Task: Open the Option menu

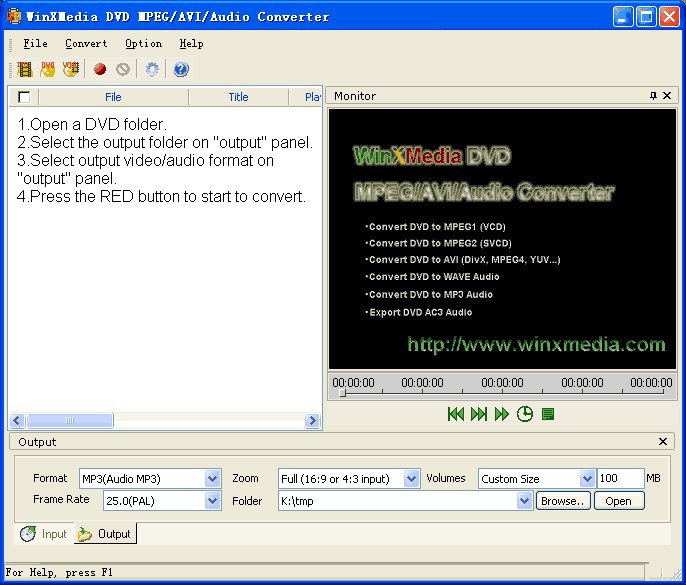Action: (144, 43)
